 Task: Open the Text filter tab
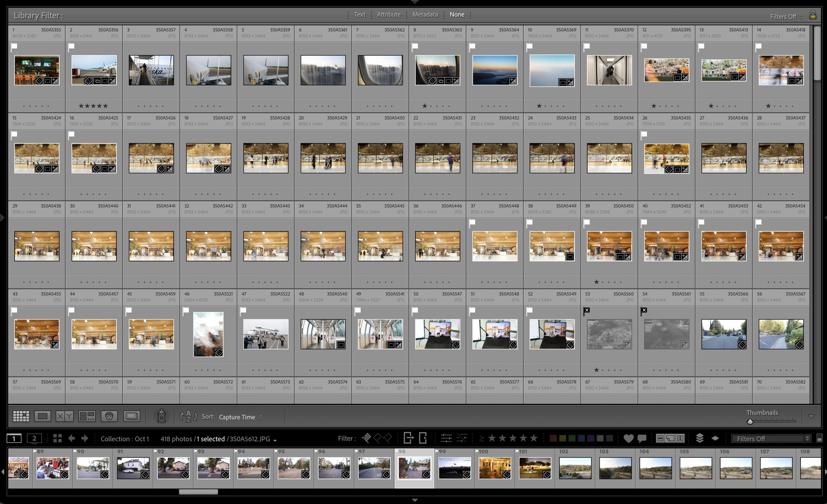(x=359, y=15)
